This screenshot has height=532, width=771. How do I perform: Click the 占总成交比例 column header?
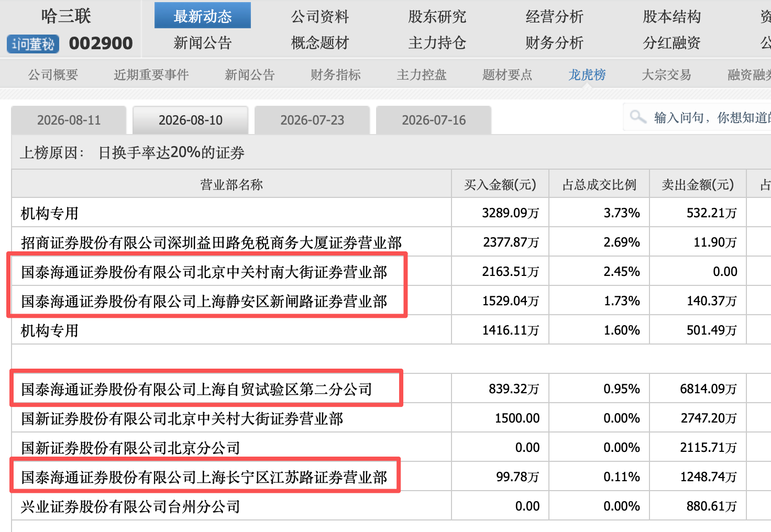point(599,184)
